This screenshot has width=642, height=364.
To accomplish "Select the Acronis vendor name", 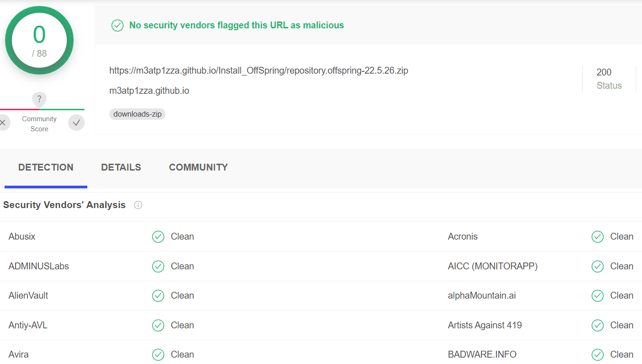I will click(463, 236).
